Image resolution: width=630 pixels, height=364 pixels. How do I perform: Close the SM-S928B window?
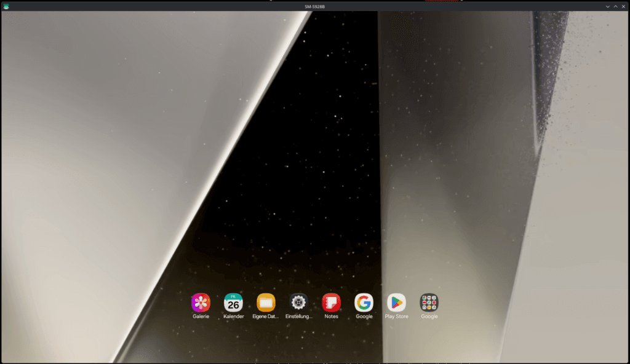tap(624, 6)
